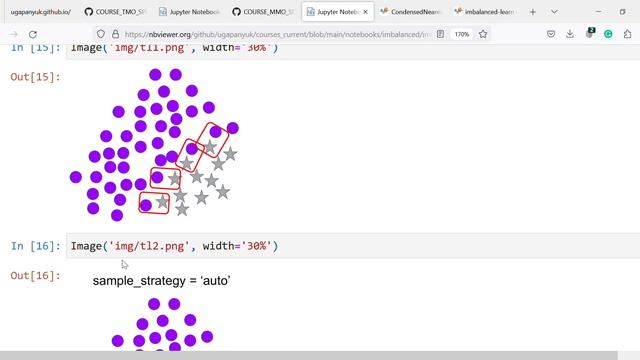The image size is (640, 360).
Task: Click the nbviewer URL address field
Action: tap(278, 34)
